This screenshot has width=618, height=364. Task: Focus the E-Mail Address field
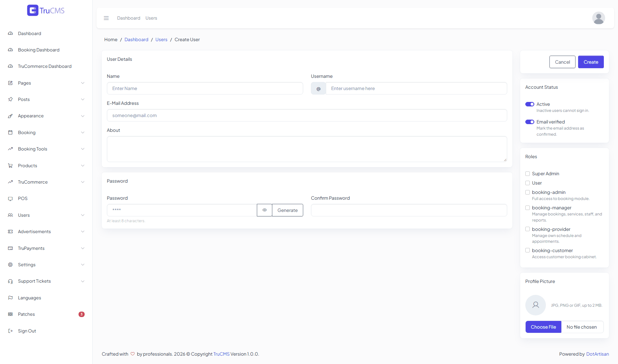[307, 115]
